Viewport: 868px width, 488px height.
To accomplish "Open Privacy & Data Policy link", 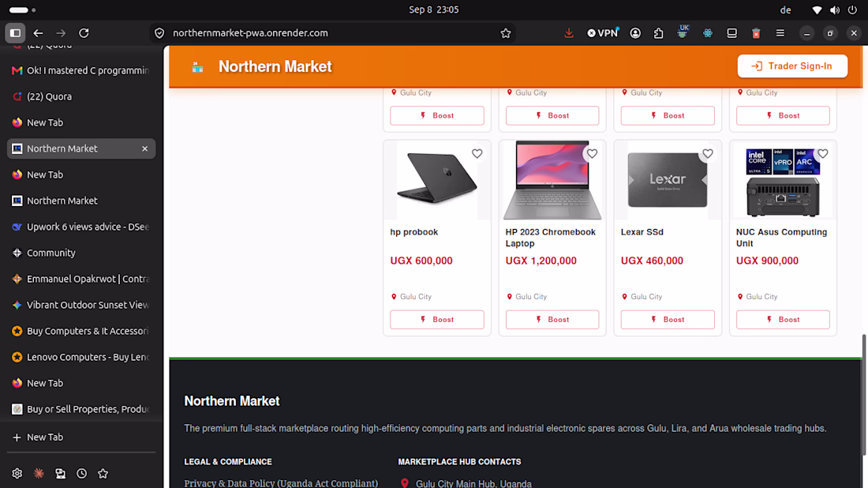I will [x=281, y=483].
